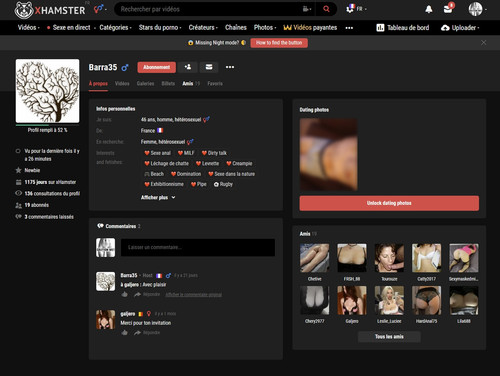Like the galjero comment with thumbs-up
The width and height of the screenshot is (500, 376).
click(124, 333)
